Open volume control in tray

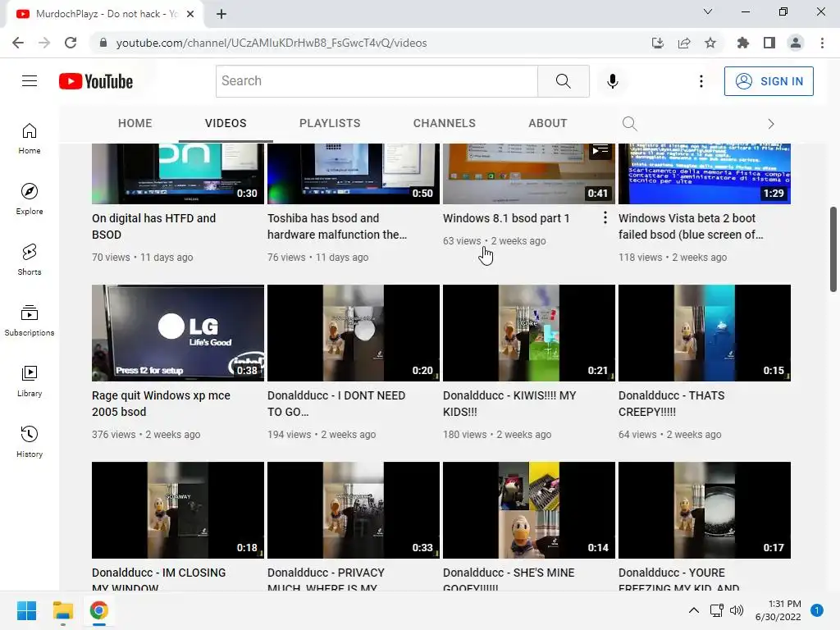737,610
